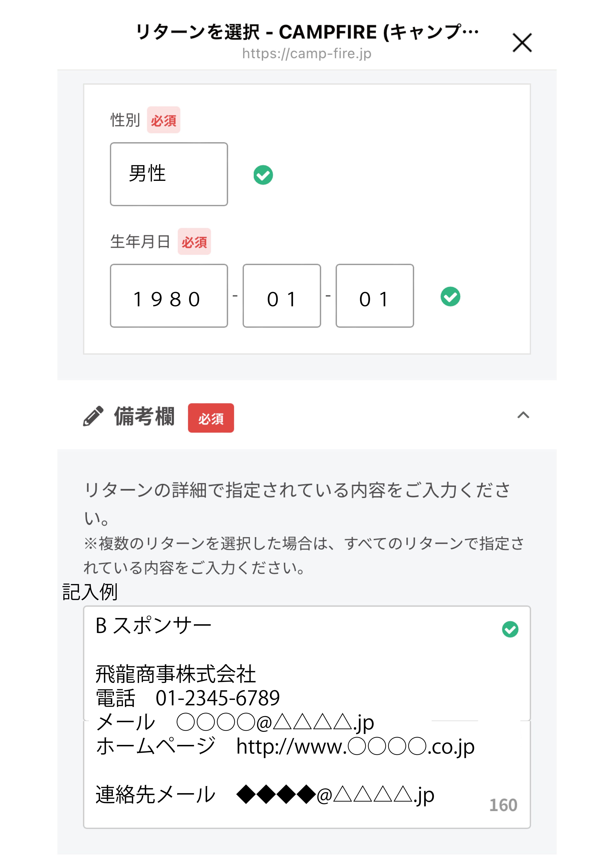This screenshot has width=614, height=868.
Task: Click the camp-fire.jp URL text
Action: point(307,54)
